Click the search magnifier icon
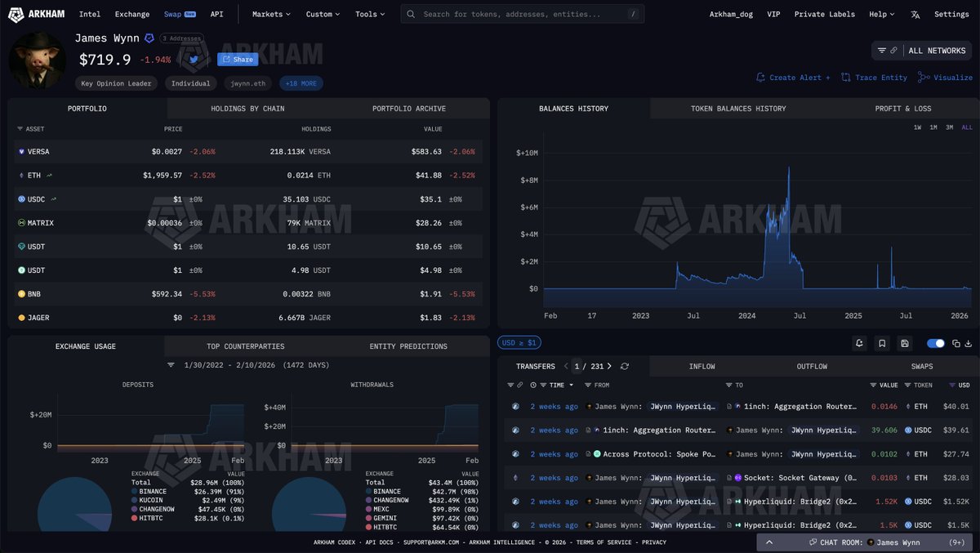980x553 pixels. pos(411,14)
